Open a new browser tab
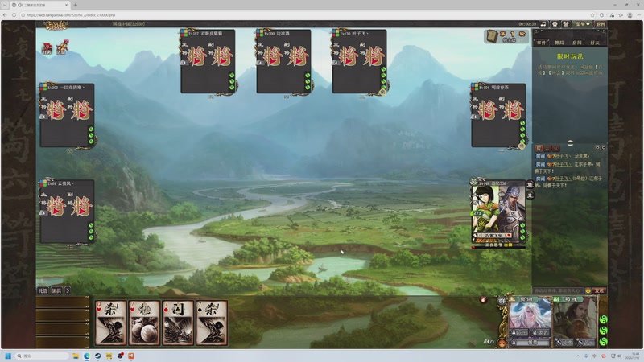The width and height of the screenshot is (644, 362). 75,5
